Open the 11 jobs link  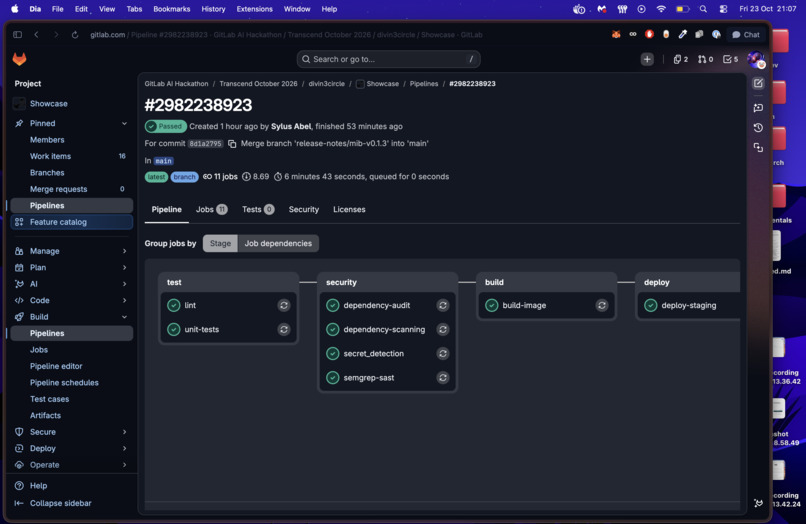pos(221,177)
